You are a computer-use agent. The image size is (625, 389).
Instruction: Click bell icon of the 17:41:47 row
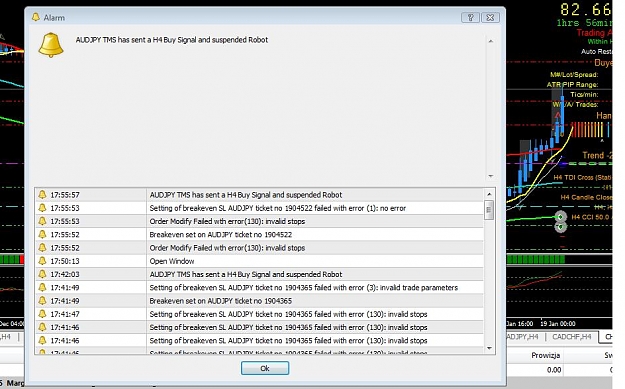pyautogui.click(x=42, y=314)
